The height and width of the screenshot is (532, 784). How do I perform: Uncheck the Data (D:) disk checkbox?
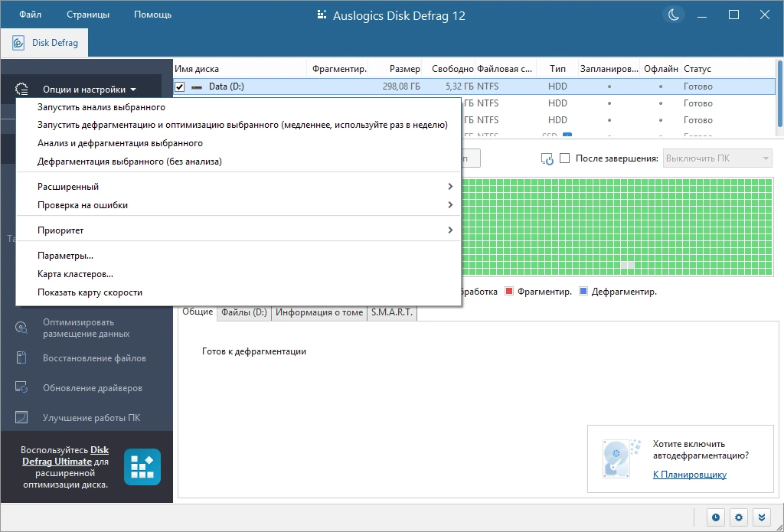click(x=179, y=87)
